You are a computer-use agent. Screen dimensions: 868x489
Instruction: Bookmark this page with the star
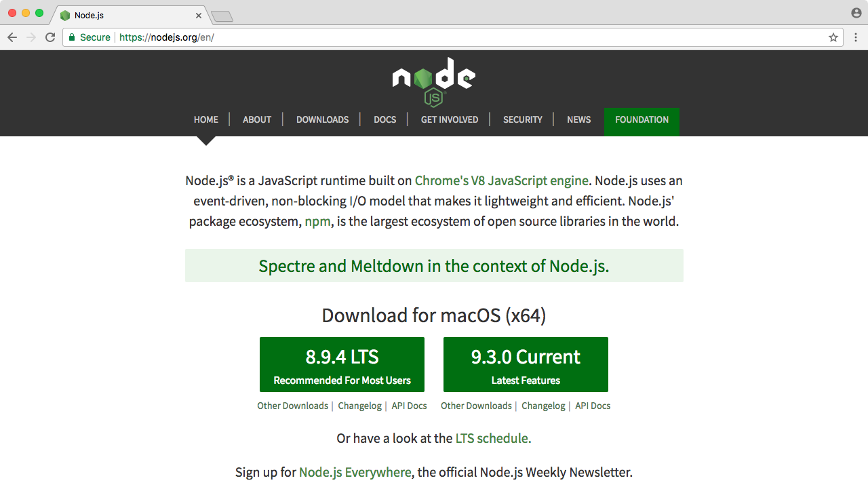[833, 37]
